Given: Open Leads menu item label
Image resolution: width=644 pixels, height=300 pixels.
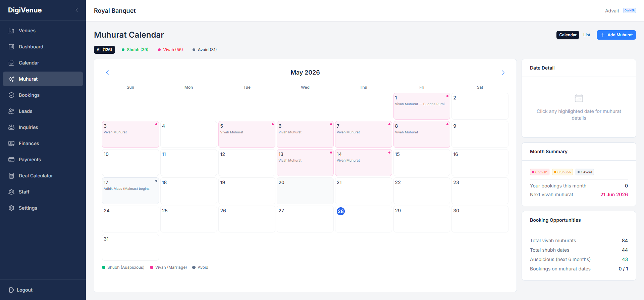Looking at the screenshot, I should click(x=25, y=111).
